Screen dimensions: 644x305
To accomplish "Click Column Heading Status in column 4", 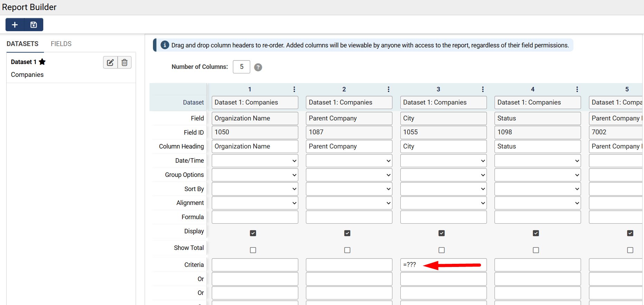I will coord(538,146).
